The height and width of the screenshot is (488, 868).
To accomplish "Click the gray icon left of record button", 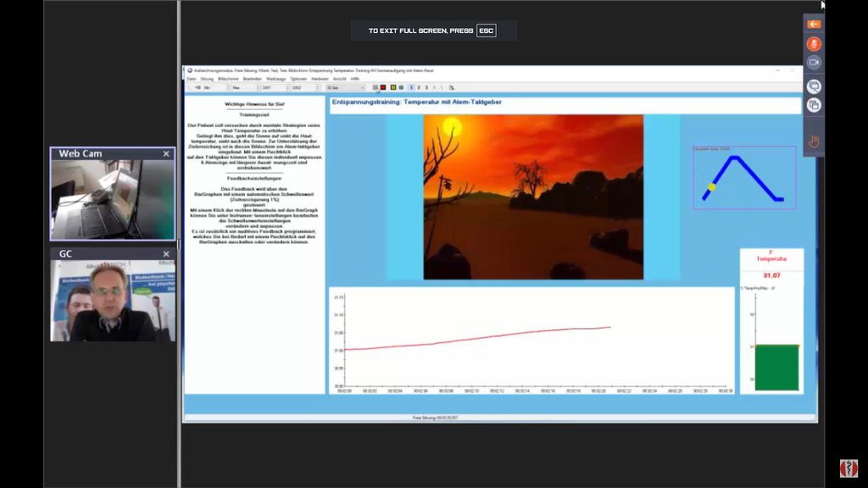I will (x=376, y=87).
